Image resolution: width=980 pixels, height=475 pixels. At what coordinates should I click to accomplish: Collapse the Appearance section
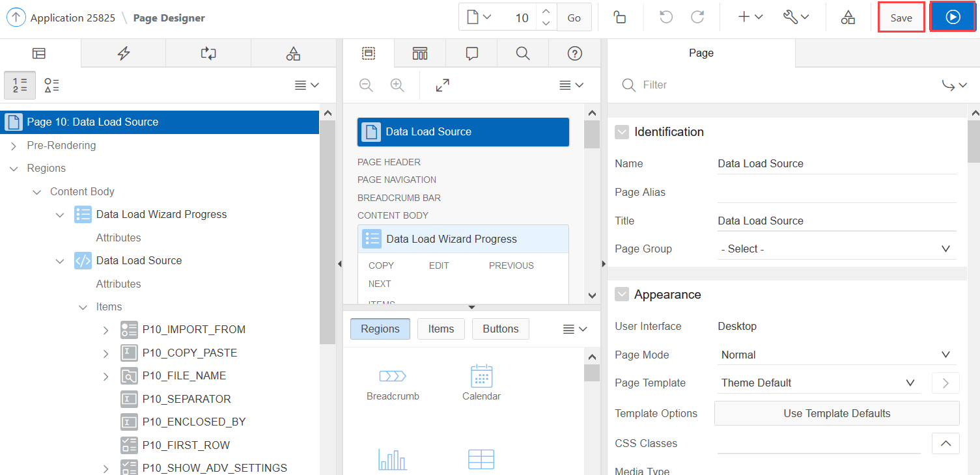pyautogui.click(x=622, y=295)
